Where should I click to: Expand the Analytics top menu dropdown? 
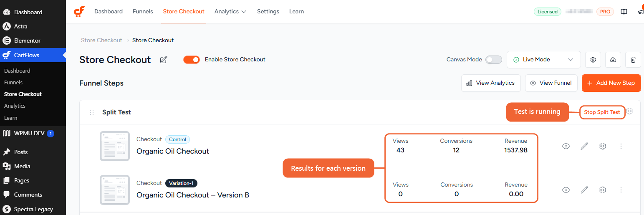tap(230, 12)
